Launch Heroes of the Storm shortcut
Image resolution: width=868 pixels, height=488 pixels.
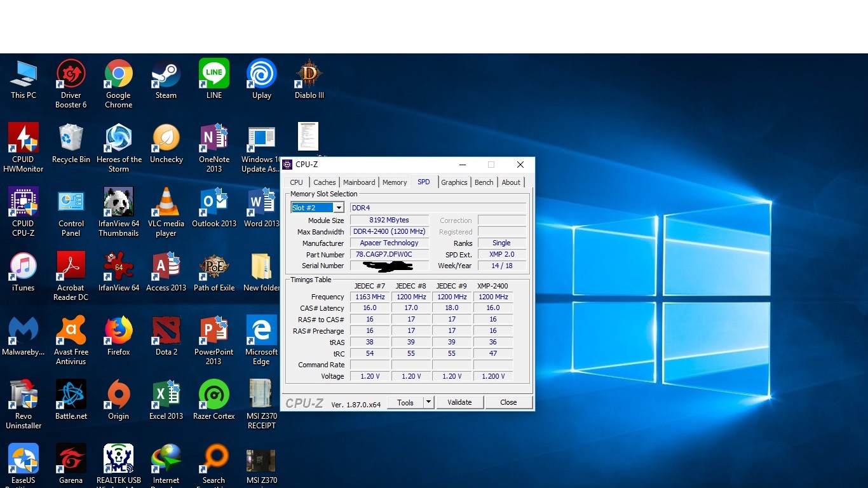(119, 148)
